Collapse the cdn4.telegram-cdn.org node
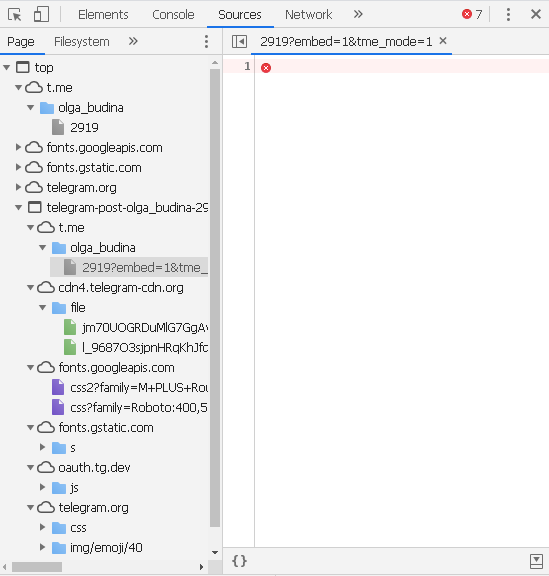 click(30, 288)
